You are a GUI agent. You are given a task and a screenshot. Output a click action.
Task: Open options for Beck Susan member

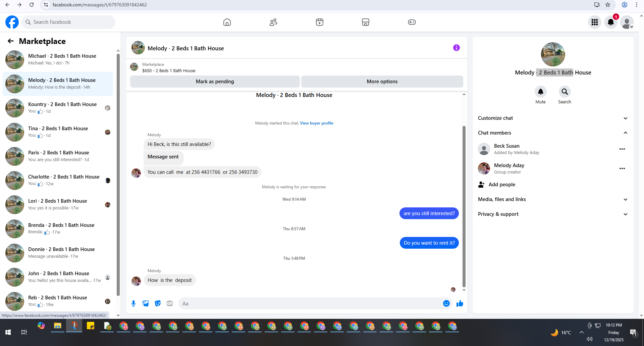pyautogui.click(x=622, y=149)
